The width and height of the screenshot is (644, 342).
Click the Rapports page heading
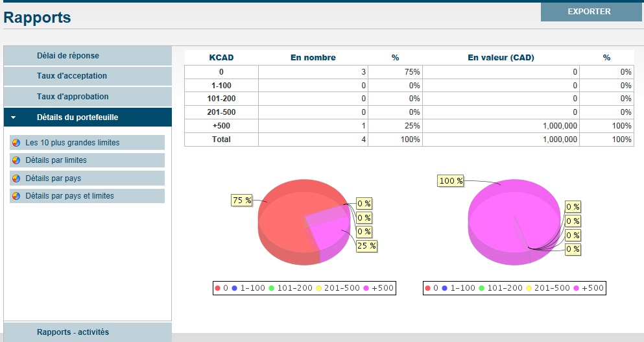pos(37,18)
